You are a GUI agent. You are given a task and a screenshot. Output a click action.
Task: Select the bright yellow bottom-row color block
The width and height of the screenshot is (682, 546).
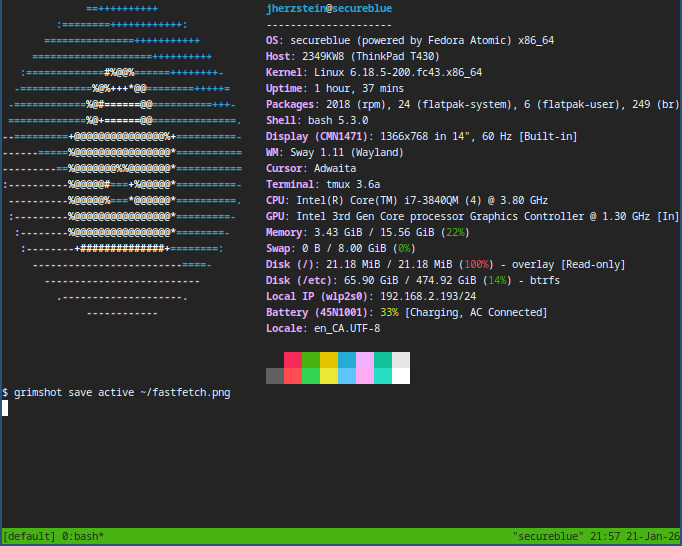(329, 376)
